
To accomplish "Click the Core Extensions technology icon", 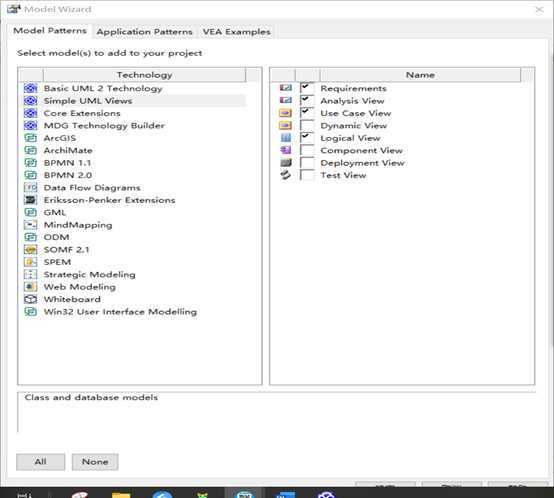I will tap(30, 113).
